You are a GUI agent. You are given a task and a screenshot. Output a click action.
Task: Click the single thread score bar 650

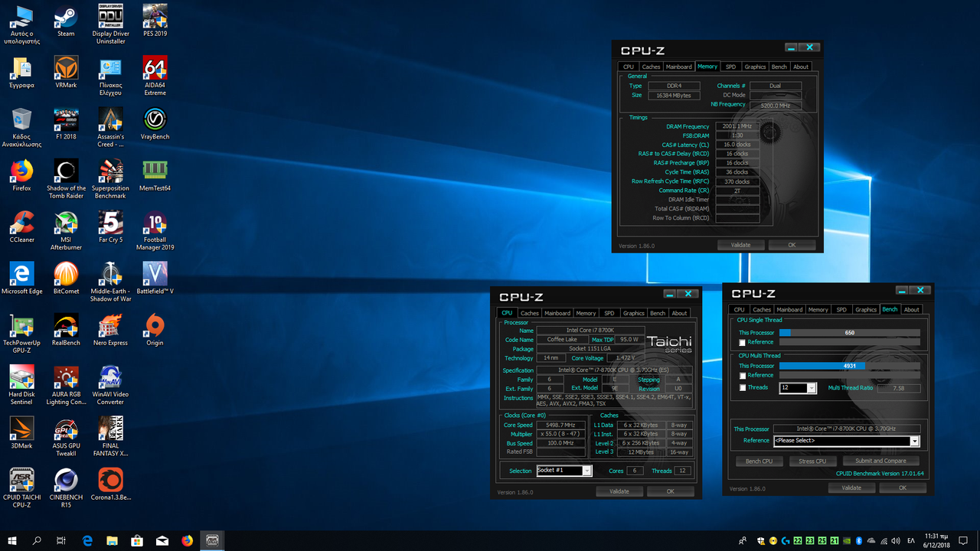(x=850, y=333)
